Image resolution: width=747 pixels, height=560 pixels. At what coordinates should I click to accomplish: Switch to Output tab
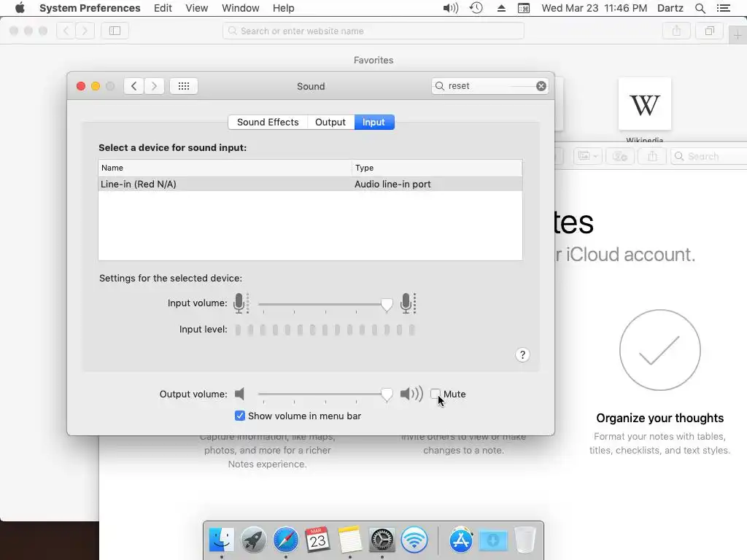[x=330, y=122]
